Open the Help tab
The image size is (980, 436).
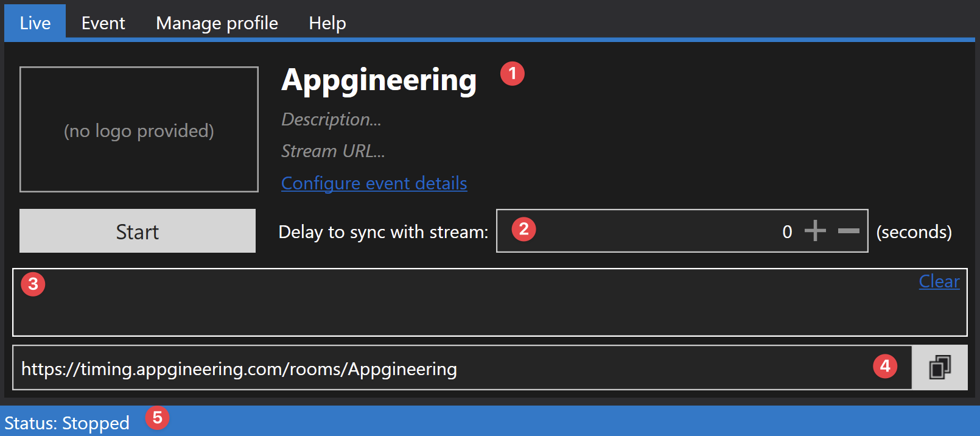327,23
